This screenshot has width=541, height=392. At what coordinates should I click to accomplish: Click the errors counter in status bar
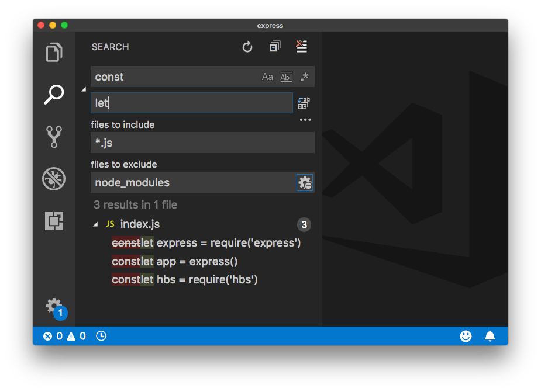click(x=52, y=336)
